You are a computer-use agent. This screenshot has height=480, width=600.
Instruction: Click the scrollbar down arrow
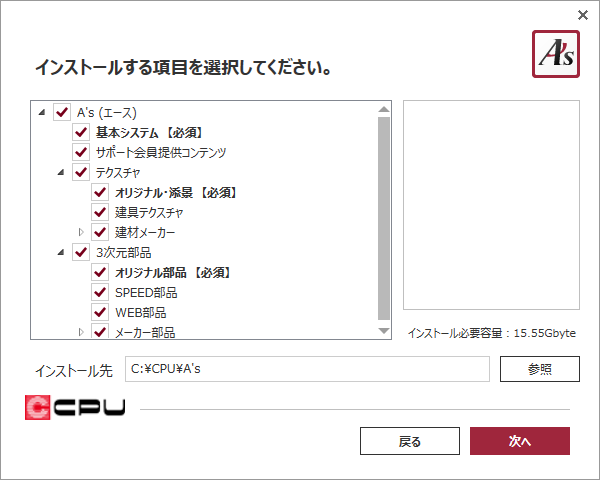pyautogui.click(x=384, y=331)
